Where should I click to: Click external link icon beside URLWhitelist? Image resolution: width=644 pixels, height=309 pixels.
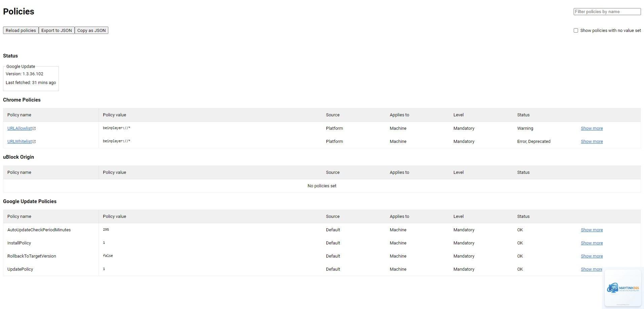pyautogui.click(x=34, y=142)
